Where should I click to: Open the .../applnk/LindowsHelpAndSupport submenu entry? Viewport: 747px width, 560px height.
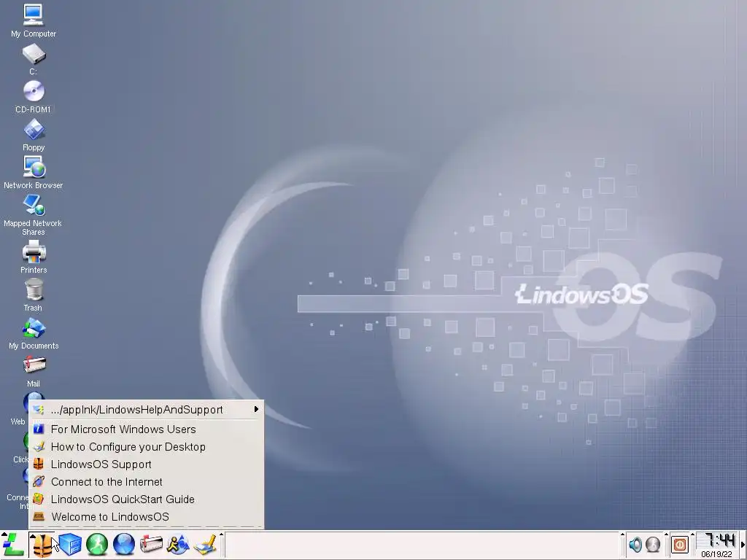[x=146, y=410]
